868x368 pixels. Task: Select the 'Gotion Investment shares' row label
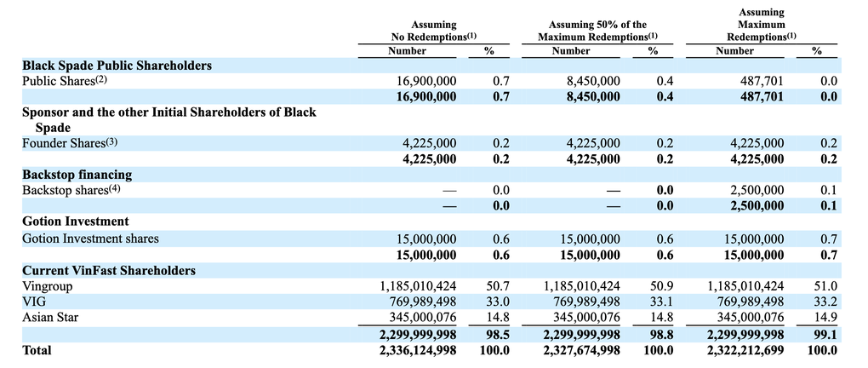coord(90,239)
